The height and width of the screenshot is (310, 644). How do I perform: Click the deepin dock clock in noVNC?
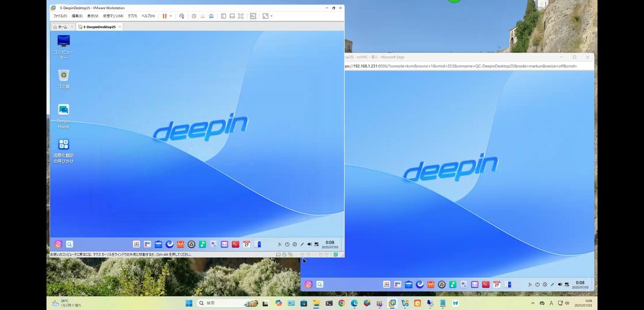[x=580, y=284]
